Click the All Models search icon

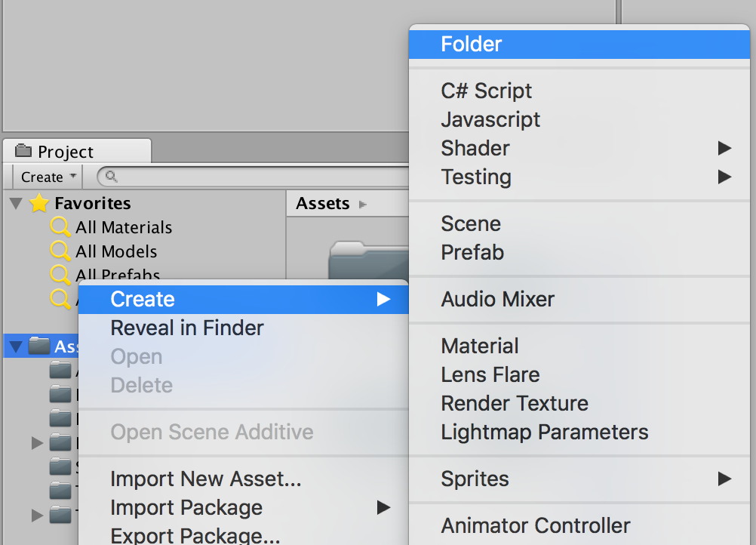pos(60,251)
